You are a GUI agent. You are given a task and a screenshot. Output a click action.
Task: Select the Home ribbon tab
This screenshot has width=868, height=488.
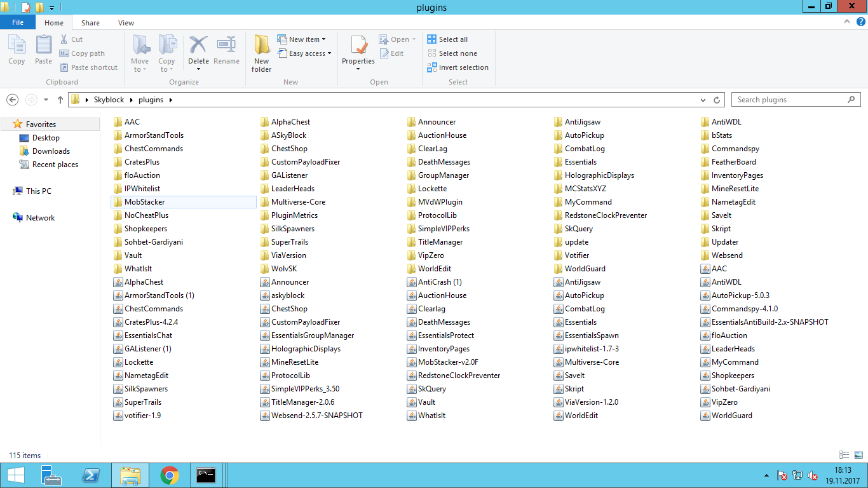[x=54, y=23]
